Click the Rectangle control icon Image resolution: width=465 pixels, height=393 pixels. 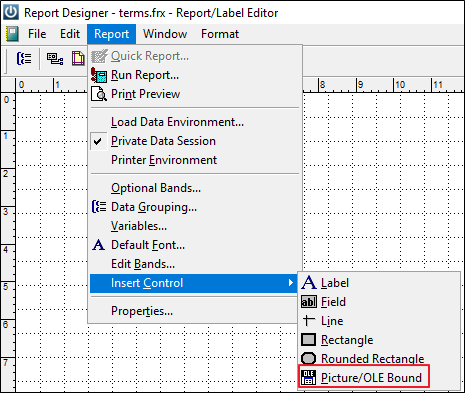308,340
